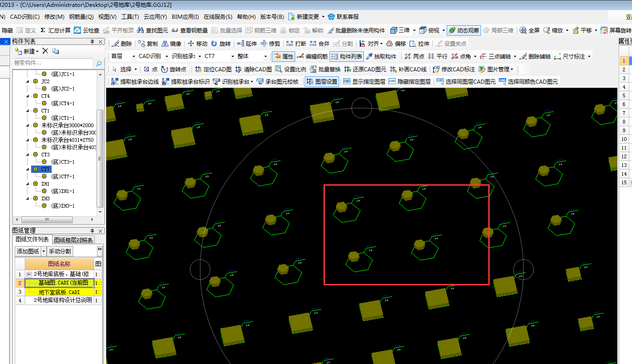This screenshot has height=364, width=632.
Task: Select the 删除 delete tool
Action: pyautogui.click(x=122, y=44)
